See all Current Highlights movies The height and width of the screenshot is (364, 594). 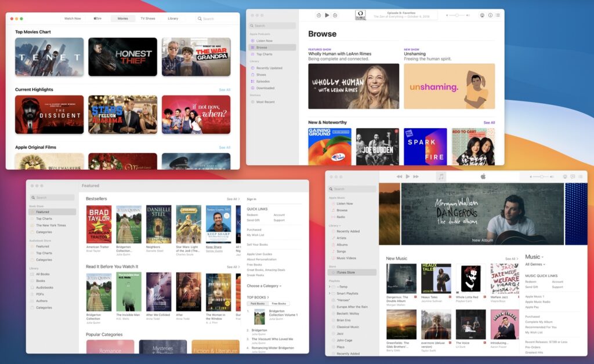click(224, 90)
